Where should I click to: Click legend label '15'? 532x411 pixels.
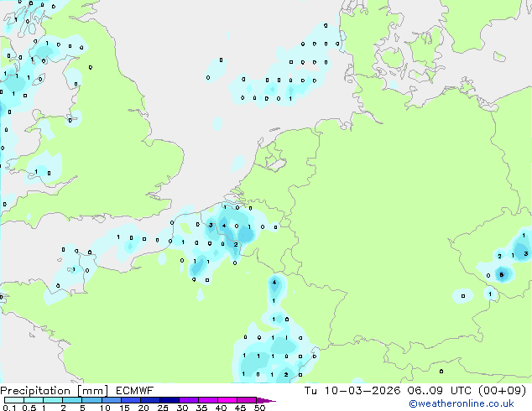click(x=124, y=408)
